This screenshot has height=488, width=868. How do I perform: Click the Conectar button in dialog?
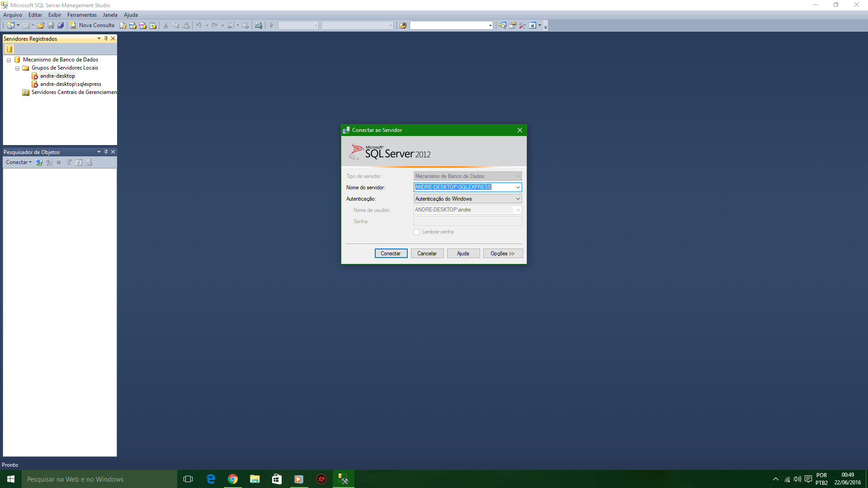coord(391,253)
